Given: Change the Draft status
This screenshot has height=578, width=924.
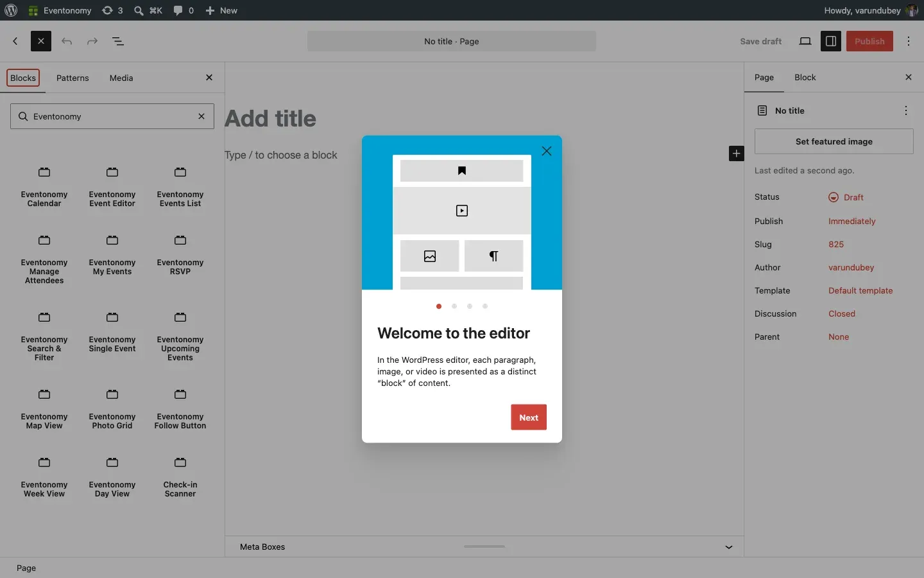Looking at the screenshot, I should pyautogui.click(x=846, y=197).
